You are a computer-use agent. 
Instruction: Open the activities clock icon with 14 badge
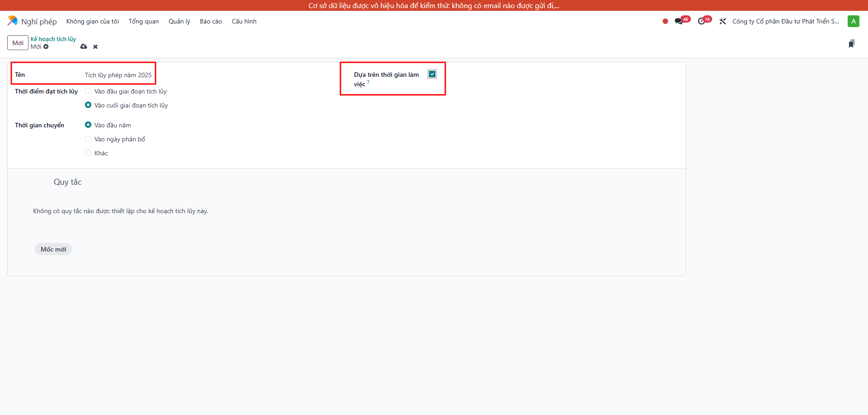pos(702,21)
